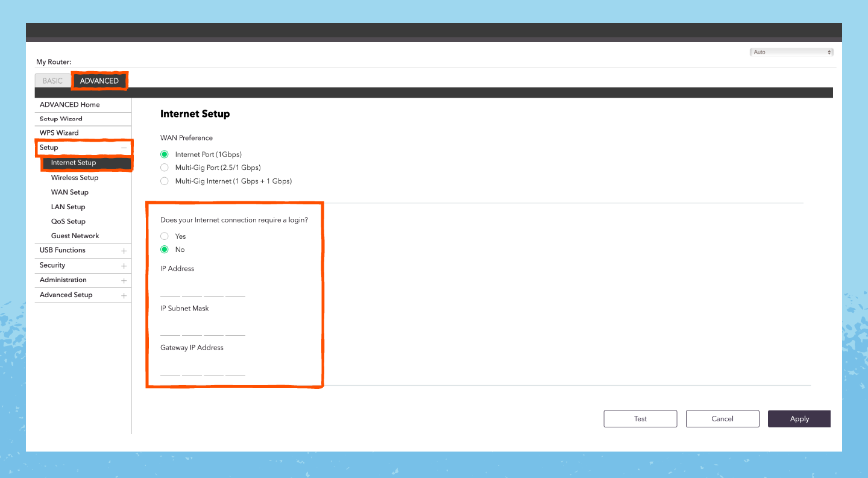Apply the Internet Setup settings
868x478 pixels.
[799, 419]
